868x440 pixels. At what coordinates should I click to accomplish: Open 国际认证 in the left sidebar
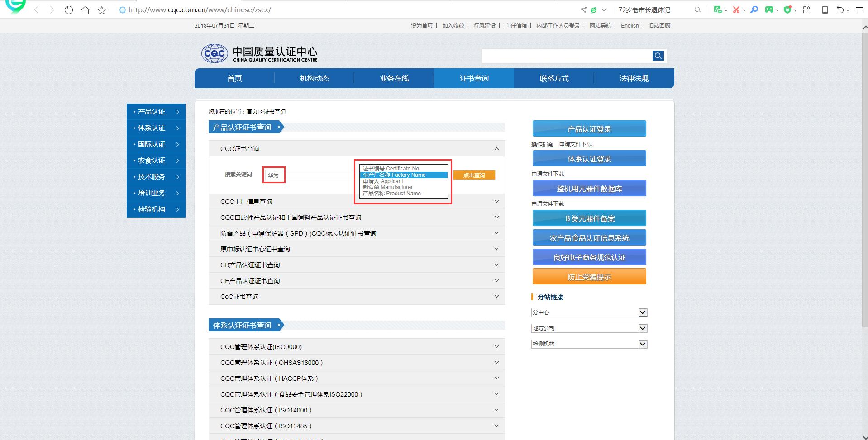(156, 144)
